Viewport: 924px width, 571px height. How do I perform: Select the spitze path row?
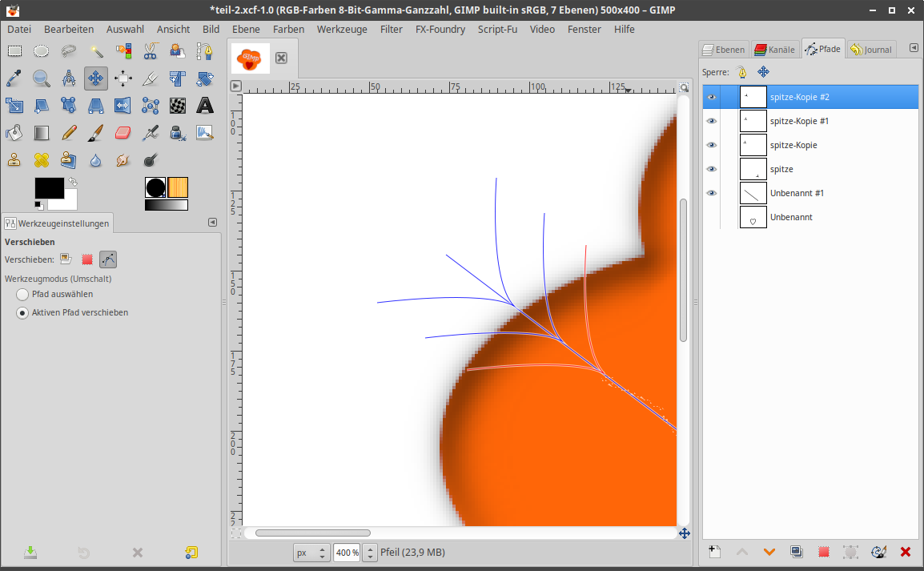[833, 169]
